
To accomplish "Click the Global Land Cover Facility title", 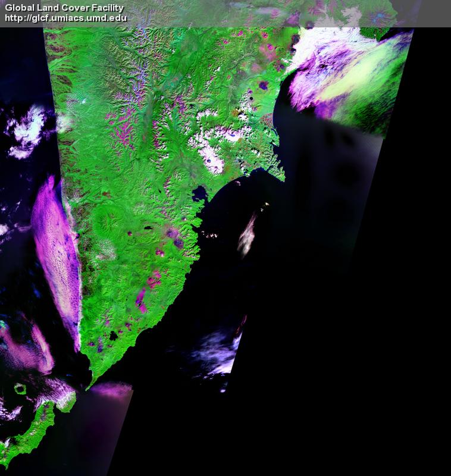I will pos(64,8).
